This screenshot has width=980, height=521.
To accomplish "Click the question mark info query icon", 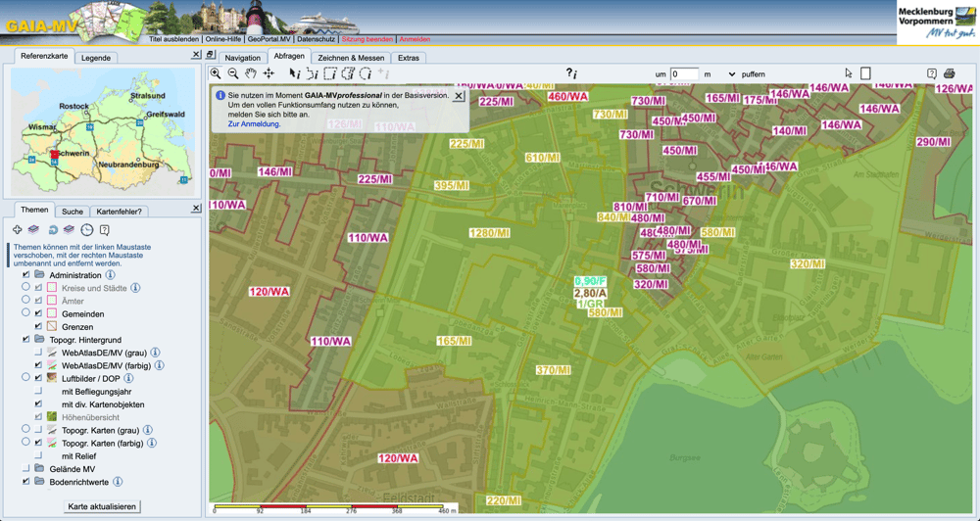I will (571, 73).
